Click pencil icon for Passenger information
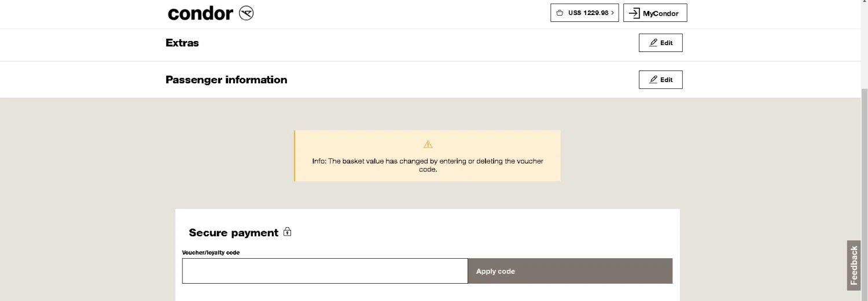The width and height of the screenshot is (868, 301). [x=653, y=80]
